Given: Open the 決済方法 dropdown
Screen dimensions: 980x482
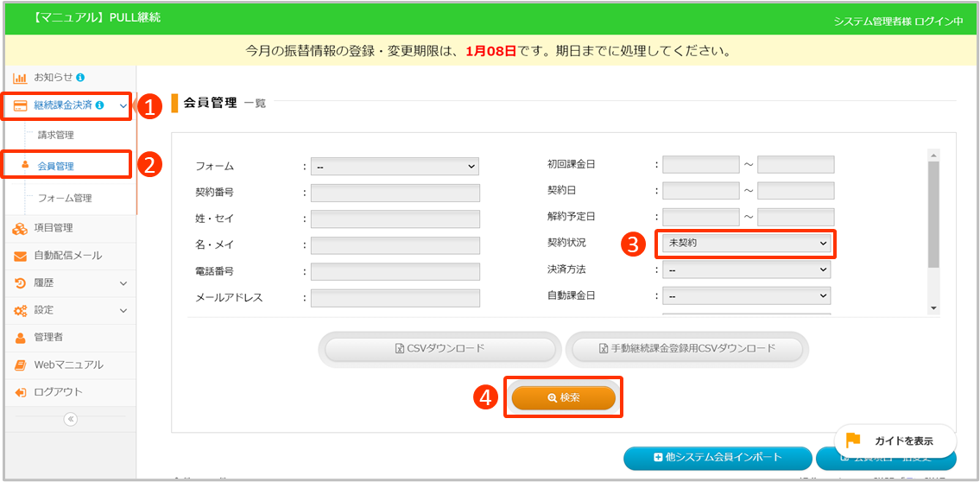Looking at the screenshot, I should tap(746, 270).
